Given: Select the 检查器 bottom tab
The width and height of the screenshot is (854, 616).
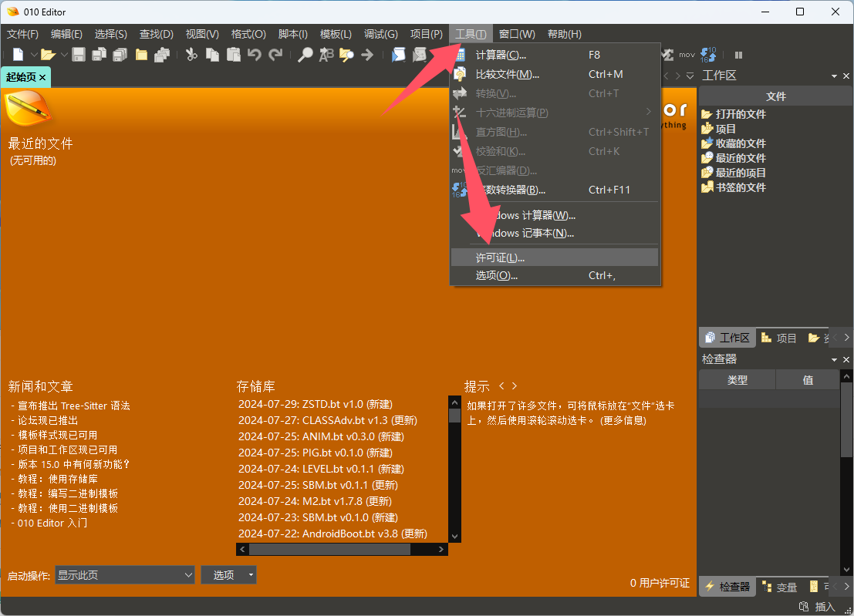Looking at the screenshot, I should coord(727,587).
